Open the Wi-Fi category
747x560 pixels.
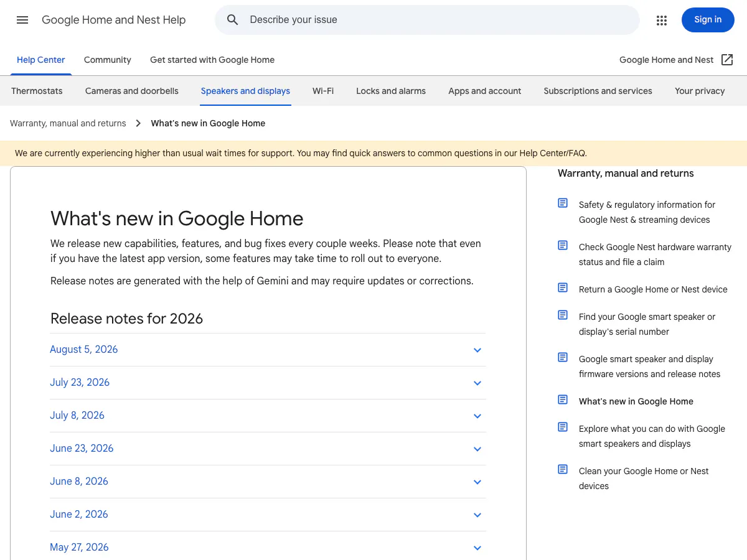pyautogui.click(x=323, y=91)
